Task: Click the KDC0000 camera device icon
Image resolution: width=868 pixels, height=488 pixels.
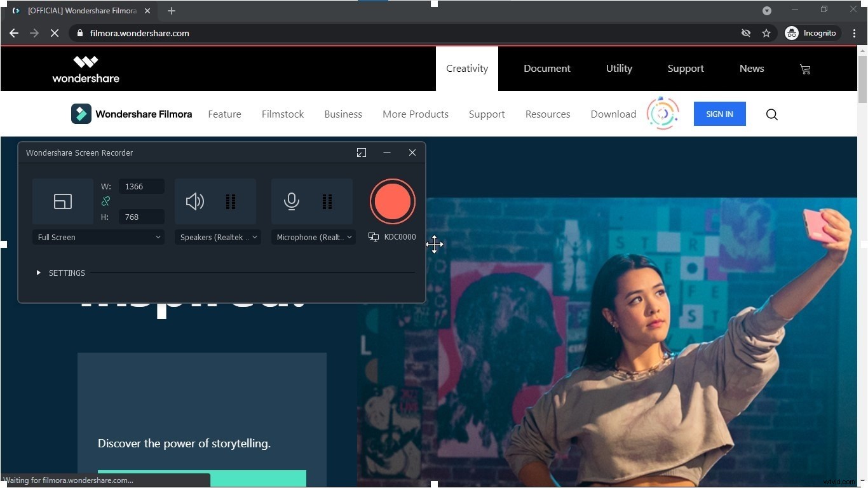Action: tap(373, 236)
